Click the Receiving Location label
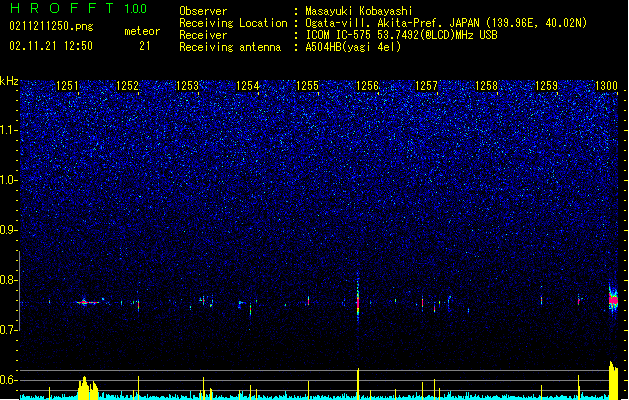The width and height of the screenshot is (629, 400). tap(233, 23)
